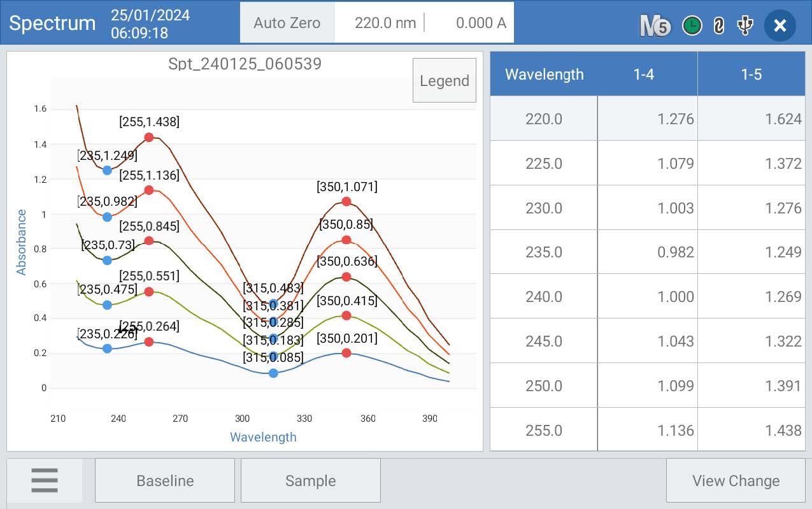This screenshot has width=812, height=509.
Task: Close the Spectrum screen with X
Action: (780, 25)
